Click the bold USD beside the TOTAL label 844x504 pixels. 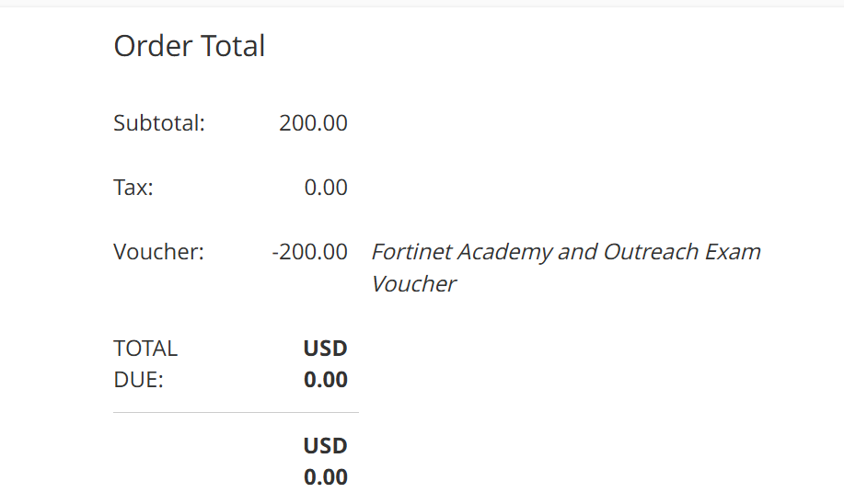click(326, 349)
